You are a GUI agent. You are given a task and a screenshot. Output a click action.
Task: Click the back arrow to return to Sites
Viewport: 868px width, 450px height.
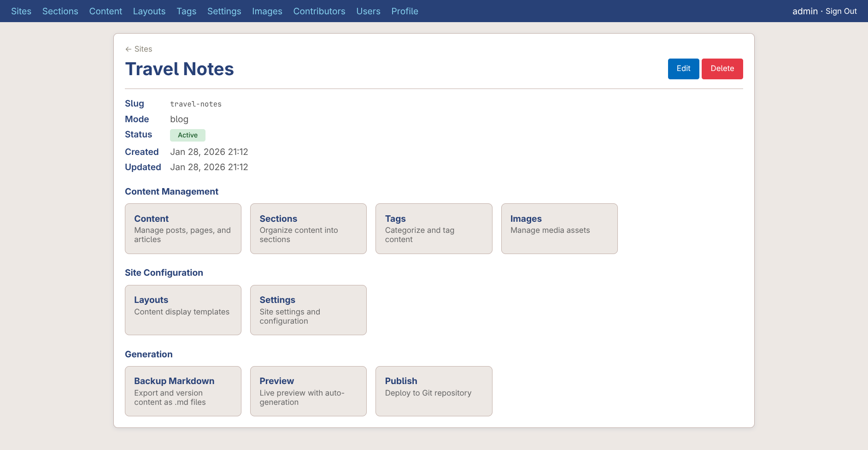(x=128, y=49)
